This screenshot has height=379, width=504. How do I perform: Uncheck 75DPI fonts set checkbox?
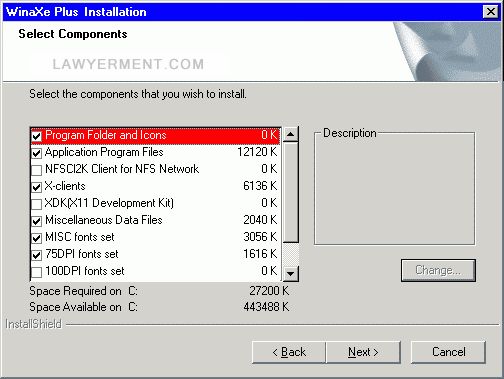coord(36,255)
